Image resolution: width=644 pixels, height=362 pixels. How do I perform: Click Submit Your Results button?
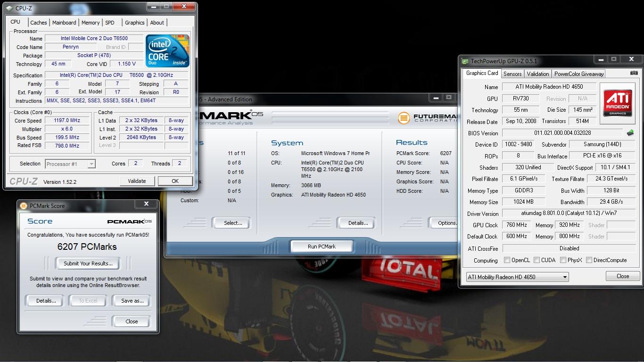coord(88,263)
